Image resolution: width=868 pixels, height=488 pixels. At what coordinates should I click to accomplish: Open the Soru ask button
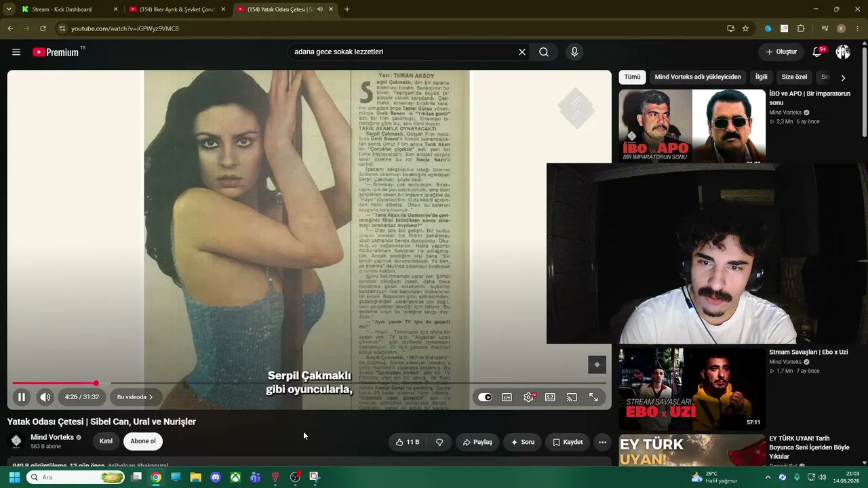click(x=523, y=442)
